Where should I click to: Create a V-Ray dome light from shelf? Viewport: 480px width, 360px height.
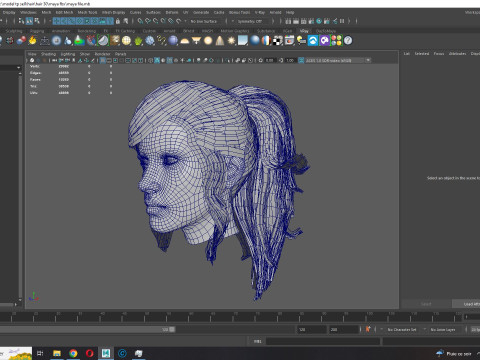pyautogui.click(x=185, y=41)
